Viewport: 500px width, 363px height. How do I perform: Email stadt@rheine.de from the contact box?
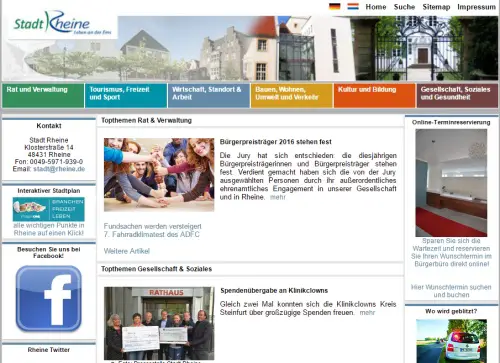click(x=59, y=169)
